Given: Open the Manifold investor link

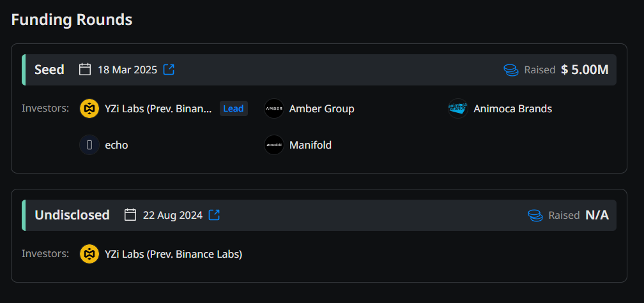Looking at the screenshot, I should click(x=310, y=145).
